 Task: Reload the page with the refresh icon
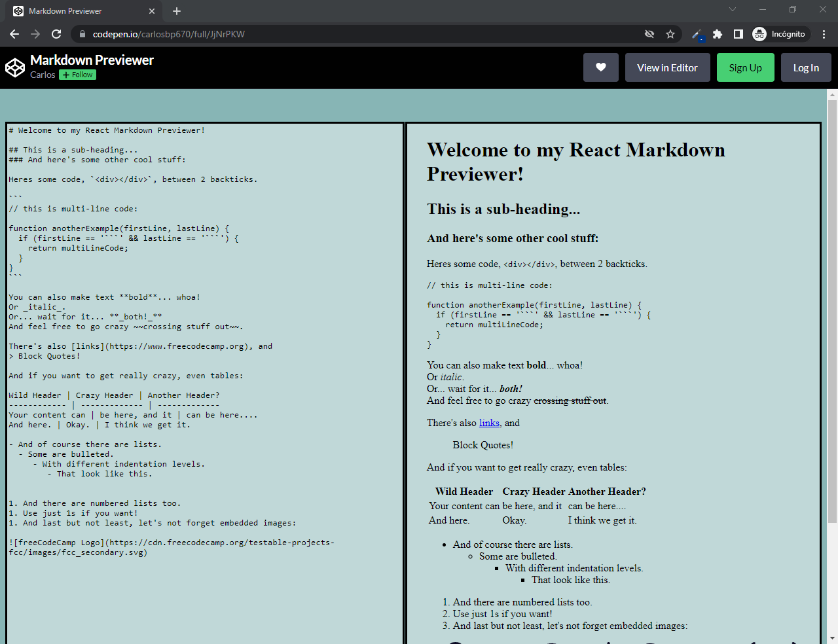click(x=56, y=34)
